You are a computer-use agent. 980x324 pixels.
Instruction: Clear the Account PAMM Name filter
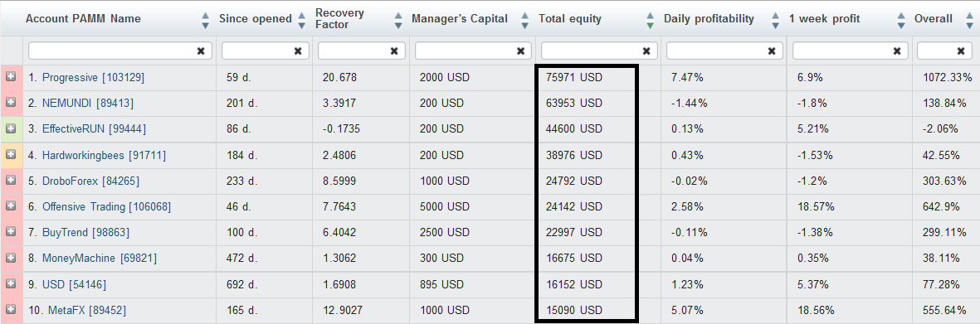(x=201, y=51)
